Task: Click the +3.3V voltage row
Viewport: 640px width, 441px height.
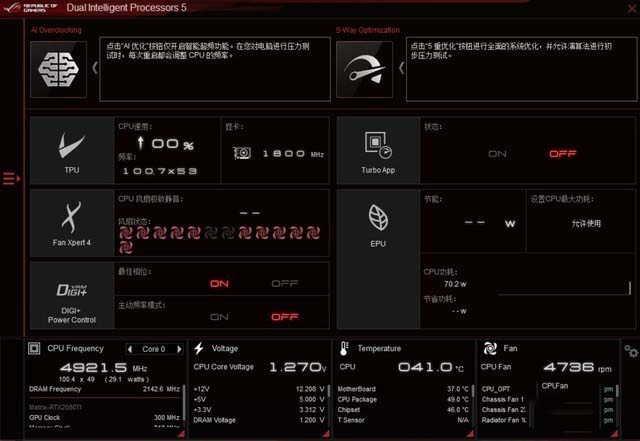Action: pos(259,410)
